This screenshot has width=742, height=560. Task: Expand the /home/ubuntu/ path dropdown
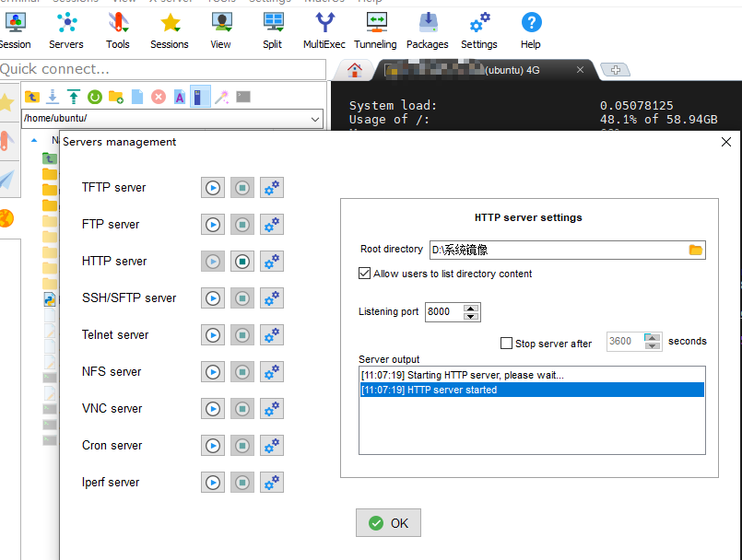pos(316,119)
